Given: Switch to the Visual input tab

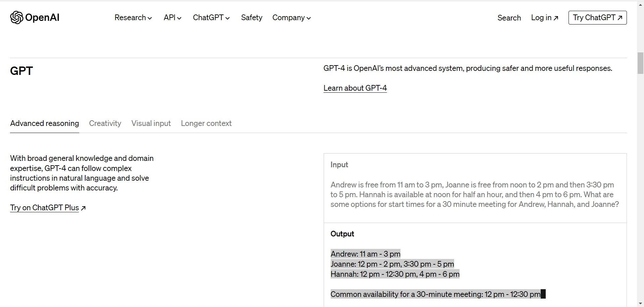Looking at the screenshot, I should (151, 123).
